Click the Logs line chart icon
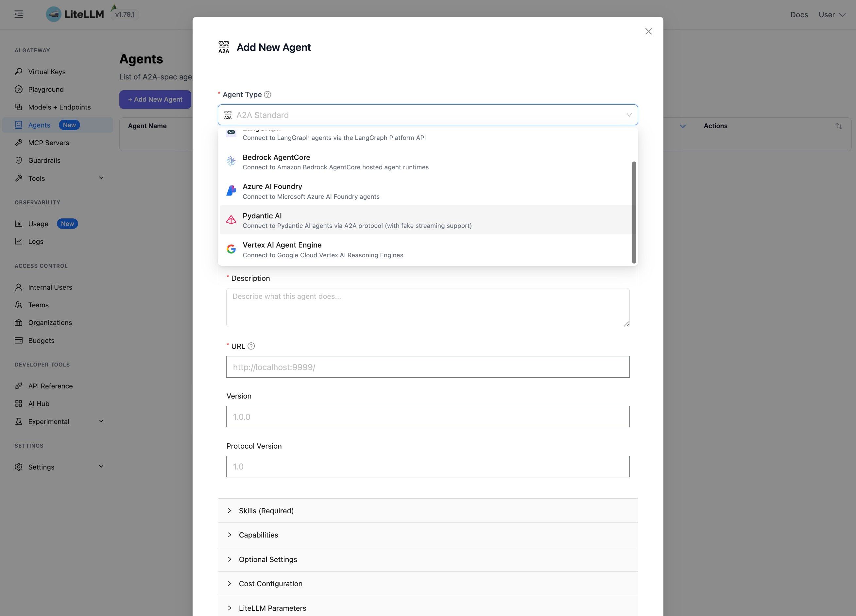 click(19, 242)
